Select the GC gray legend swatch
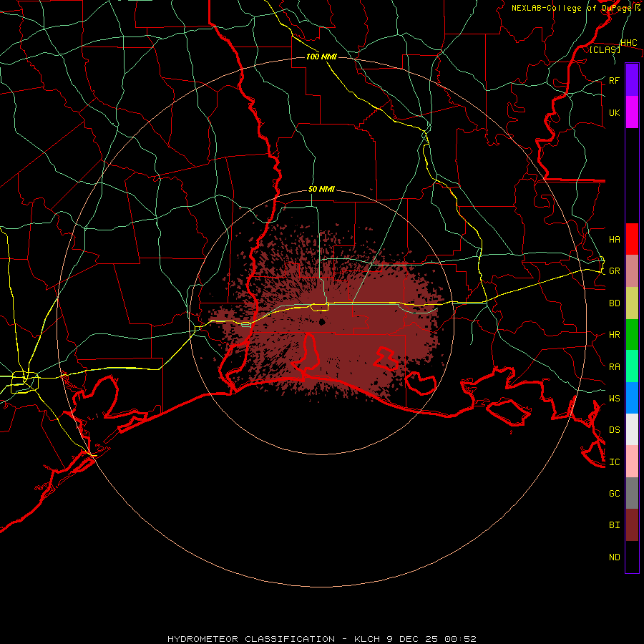This screenshot has width=644, height=644. [632, 493]
